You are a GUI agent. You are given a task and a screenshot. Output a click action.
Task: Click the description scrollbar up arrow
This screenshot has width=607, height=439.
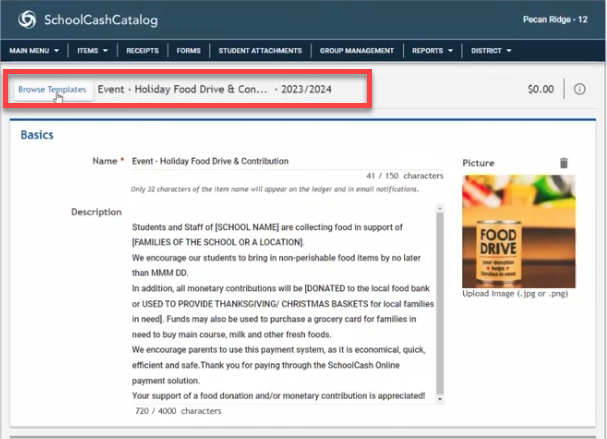[440, 209]
